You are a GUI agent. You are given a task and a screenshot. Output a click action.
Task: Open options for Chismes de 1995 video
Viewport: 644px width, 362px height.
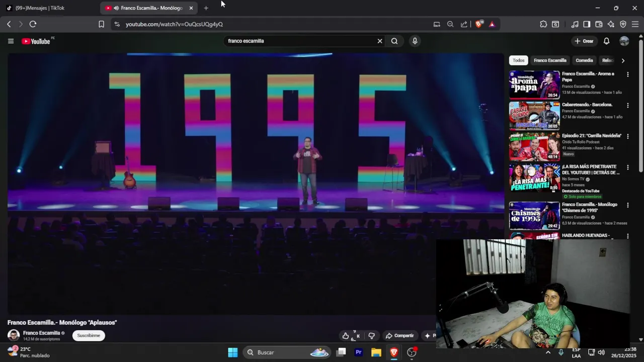coord(627,205)
